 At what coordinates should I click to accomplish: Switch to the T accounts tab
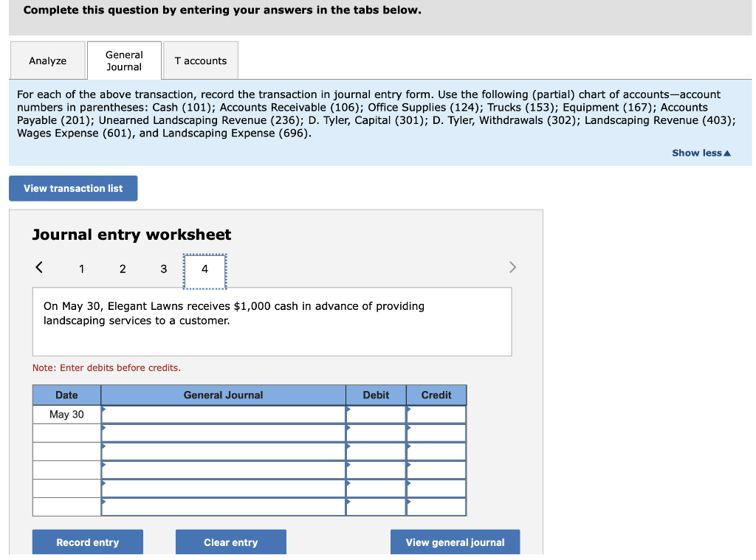point(200,60)
